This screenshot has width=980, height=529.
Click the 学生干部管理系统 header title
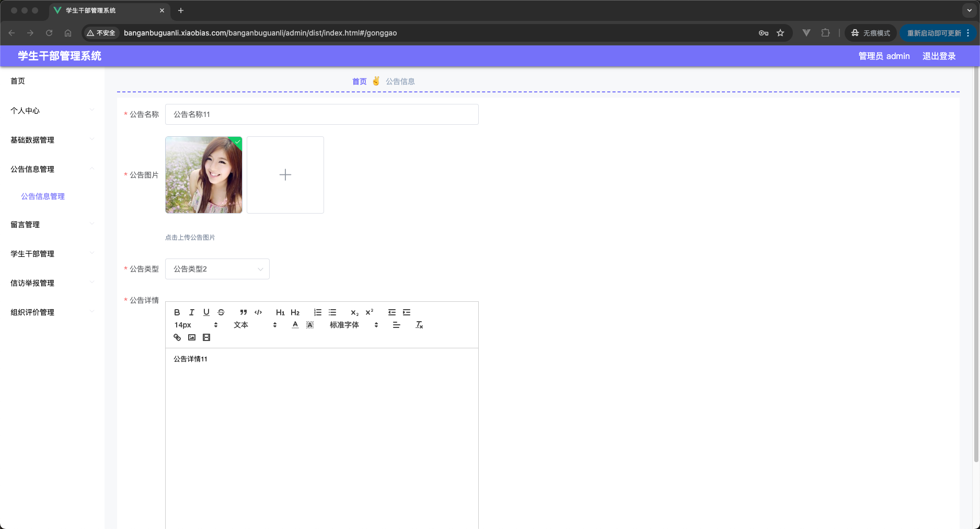(x=60, y=56)
